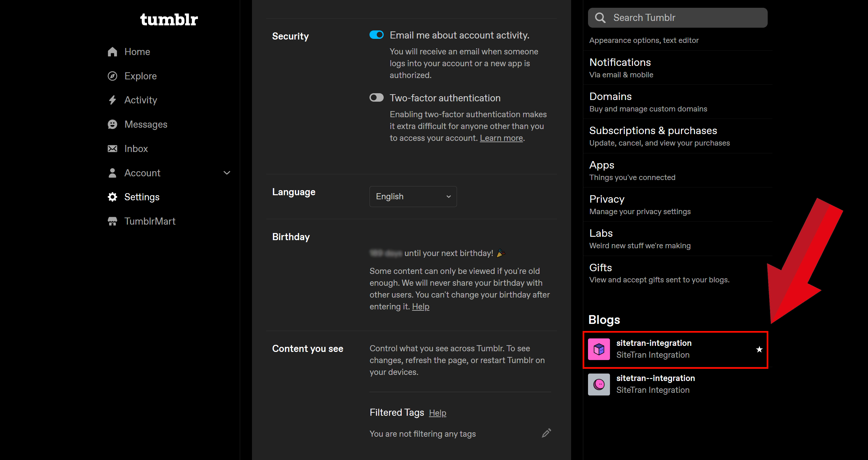Screen dimensions: 868x460
Task: Open Notifications settings section
Action: coord(678,68)
